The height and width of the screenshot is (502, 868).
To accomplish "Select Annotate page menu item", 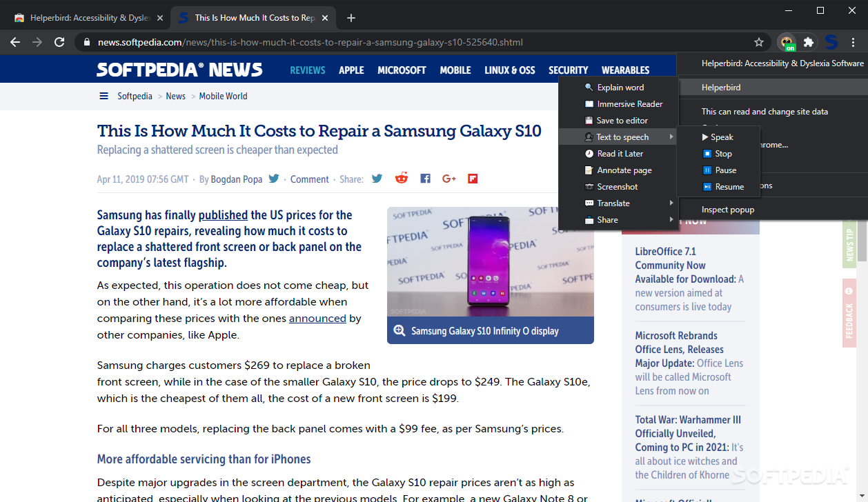I will [x=618, y=170].
